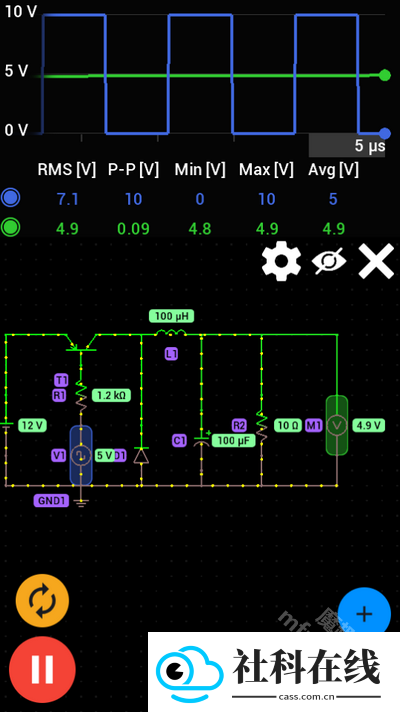
Task: Toggle scope visibility with crossed-eye icon
Action: (x=329, y=262)
